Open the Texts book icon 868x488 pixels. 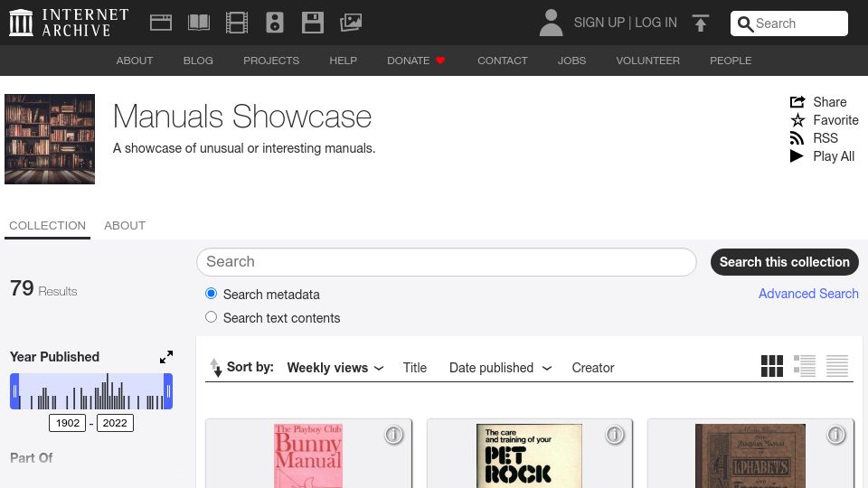click(199, 23)
